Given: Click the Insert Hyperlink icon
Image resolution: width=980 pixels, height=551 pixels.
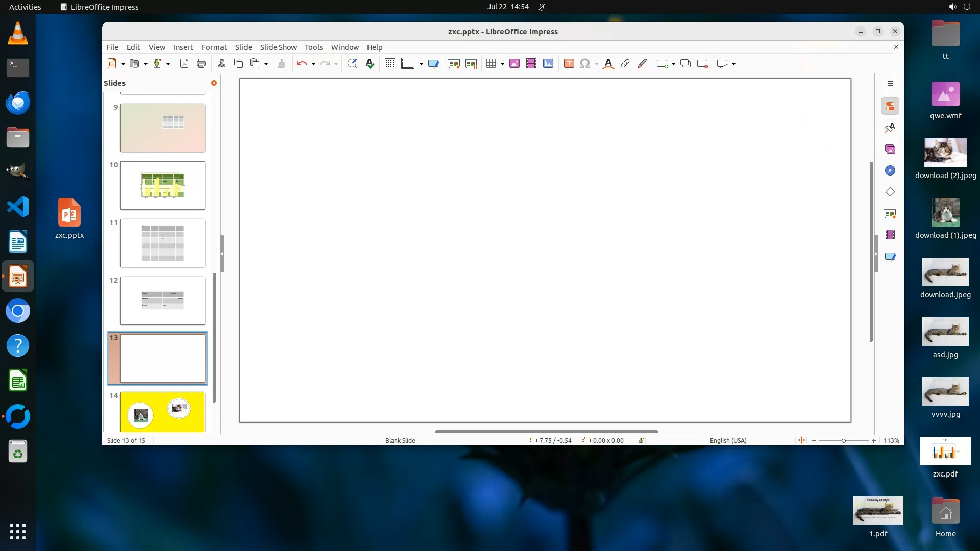Looking at the screenshot, I should (x=625, y=64).
